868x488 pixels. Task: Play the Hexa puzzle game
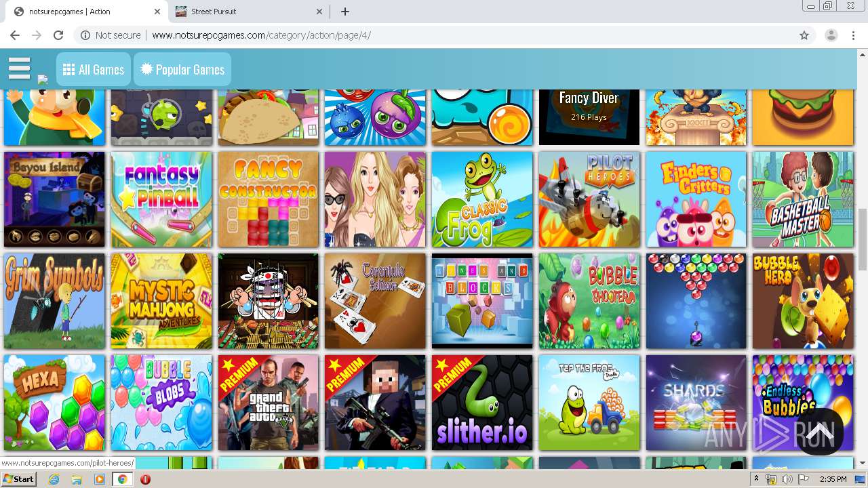coord(54,403)
